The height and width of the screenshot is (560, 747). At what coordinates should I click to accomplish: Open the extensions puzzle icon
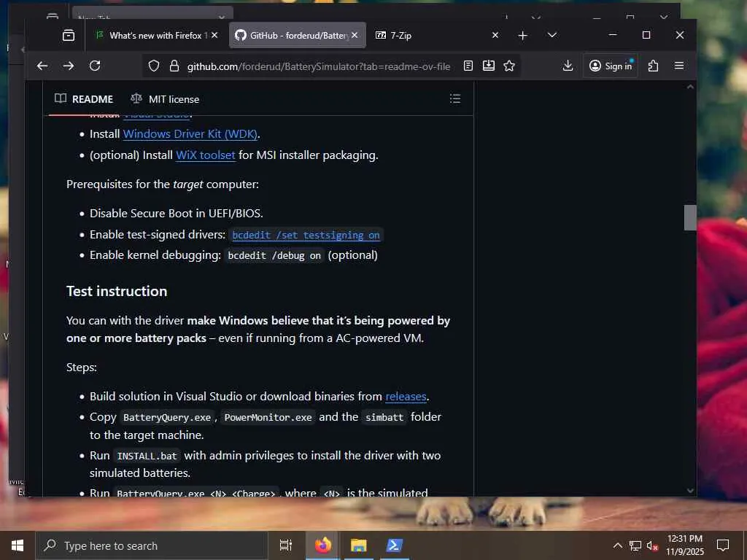point(653,66)
